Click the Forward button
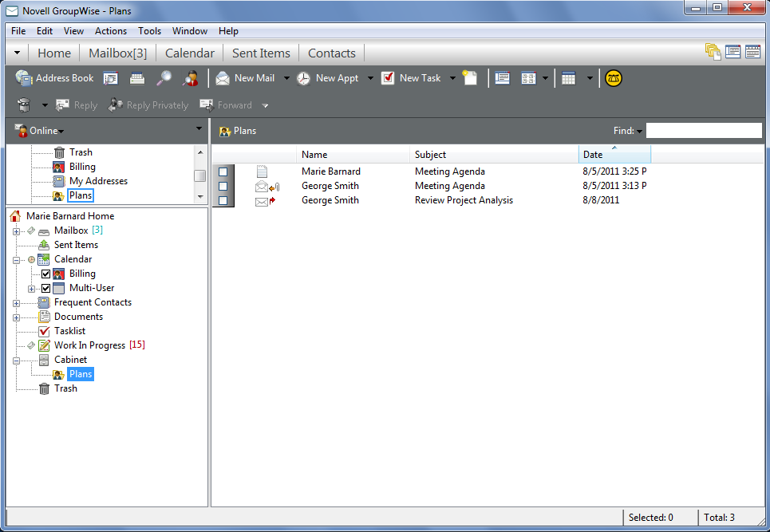This screenshot has width=770, height=532. click(226, 105)
